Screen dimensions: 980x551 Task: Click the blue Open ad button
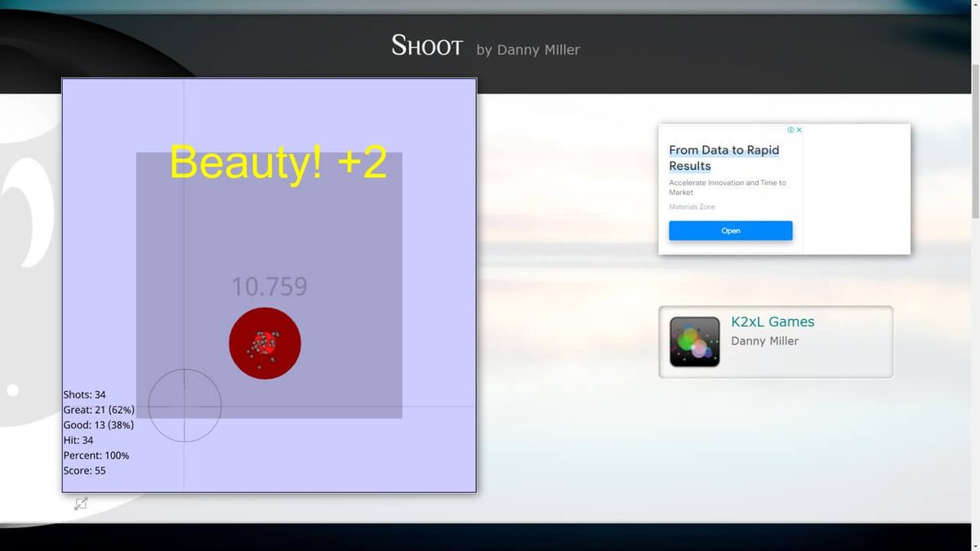tap(730, 231)
